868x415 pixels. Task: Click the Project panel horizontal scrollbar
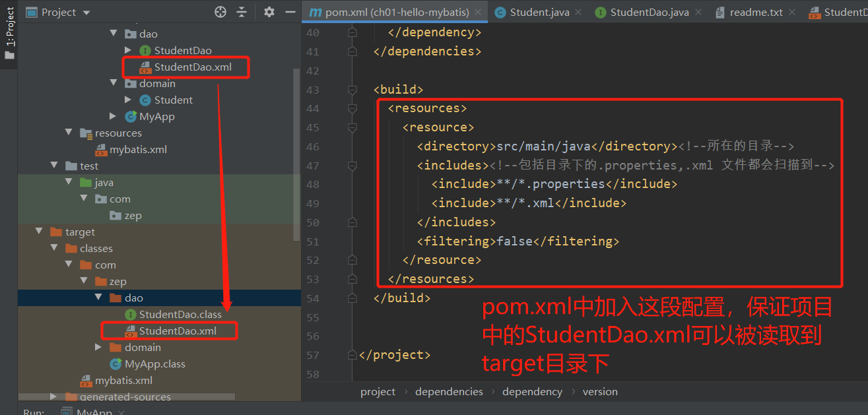tap(127, 397)
